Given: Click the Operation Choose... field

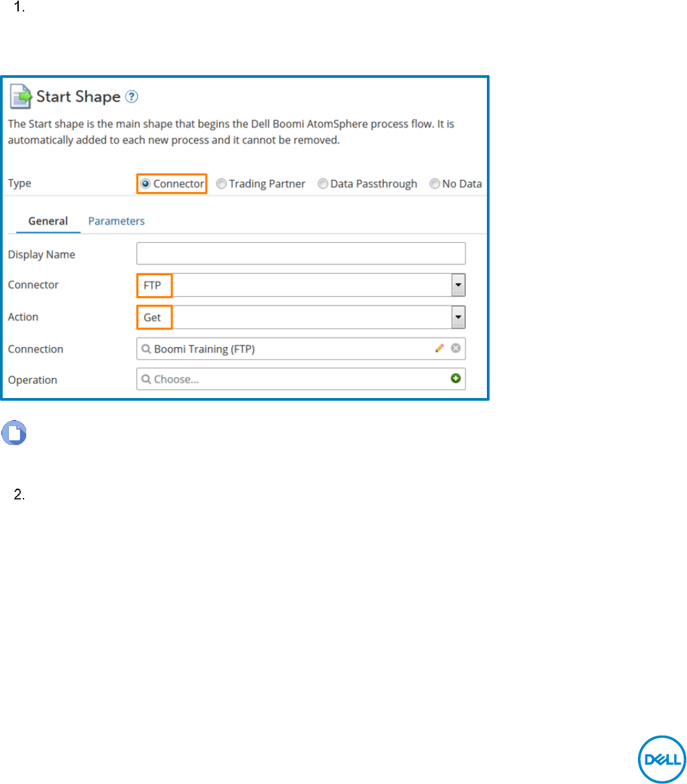Looking at the screenshot, I should (301, 379).
